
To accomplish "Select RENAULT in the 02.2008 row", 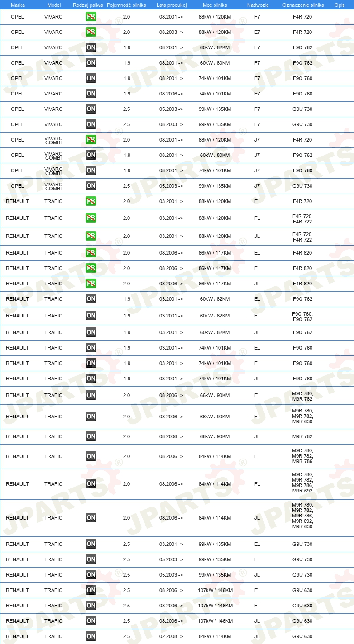I will (17, 636).
